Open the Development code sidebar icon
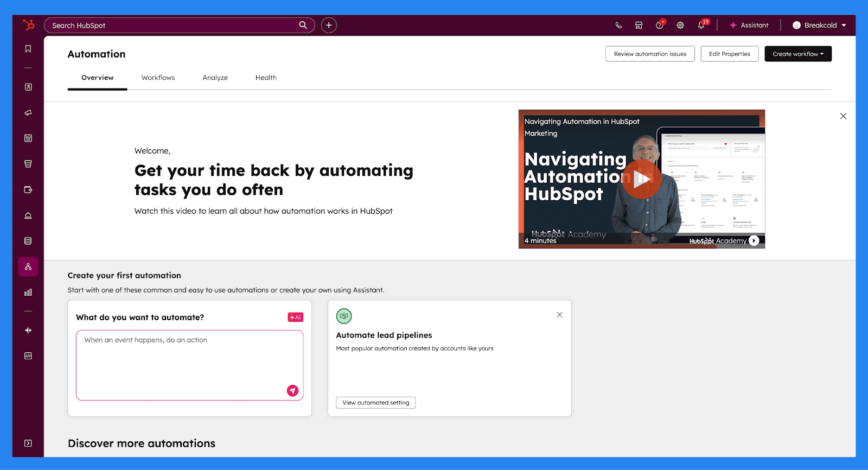The image size is (868, 470). click(28, 356)
